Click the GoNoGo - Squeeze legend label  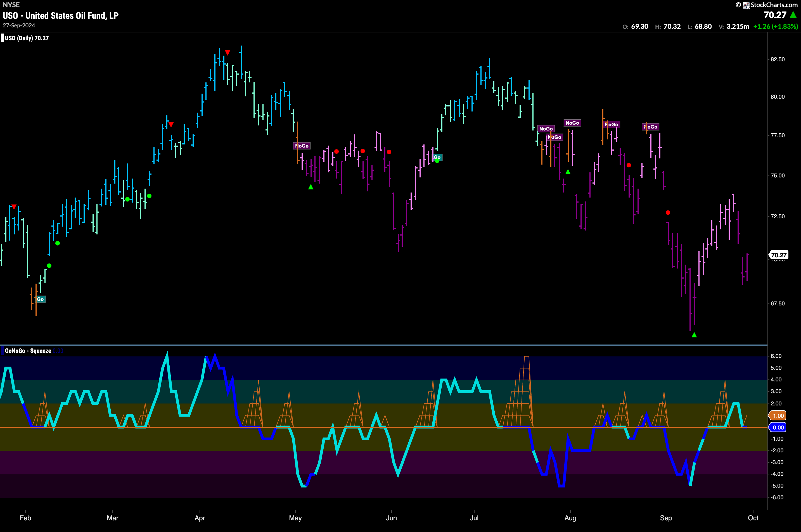click(x=28, y=351)
